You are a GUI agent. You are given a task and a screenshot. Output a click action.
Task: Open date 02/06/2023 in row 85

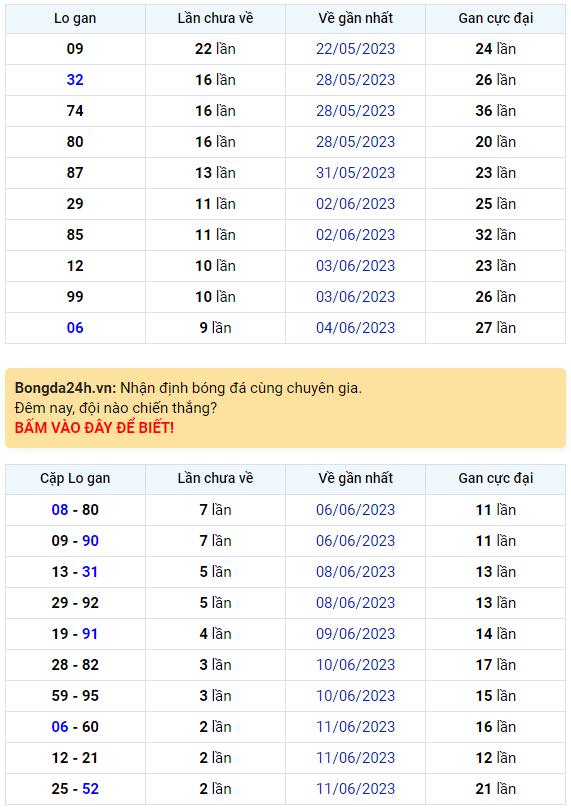click(x=356, y=235)
